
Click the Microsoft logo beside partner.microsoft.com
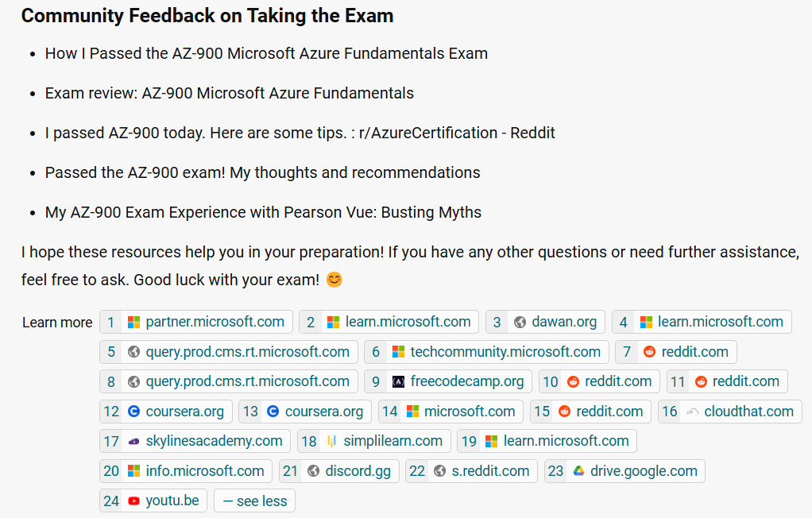pos(133,323)
